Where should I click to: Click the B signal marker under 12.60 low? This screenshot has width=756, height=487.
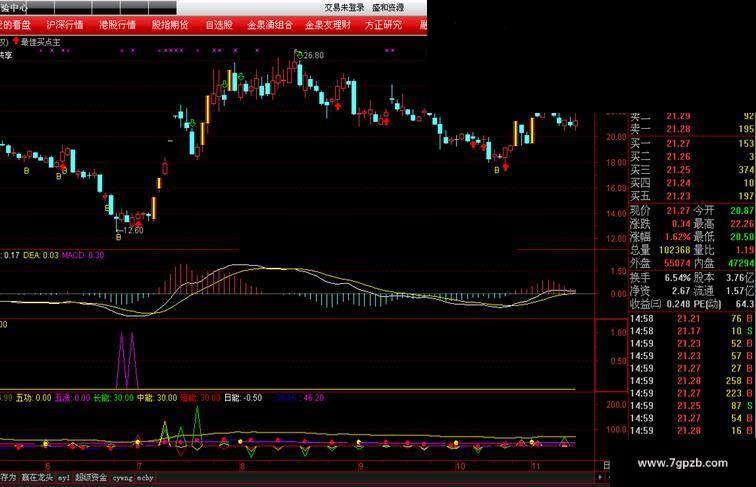coord(119,237)
